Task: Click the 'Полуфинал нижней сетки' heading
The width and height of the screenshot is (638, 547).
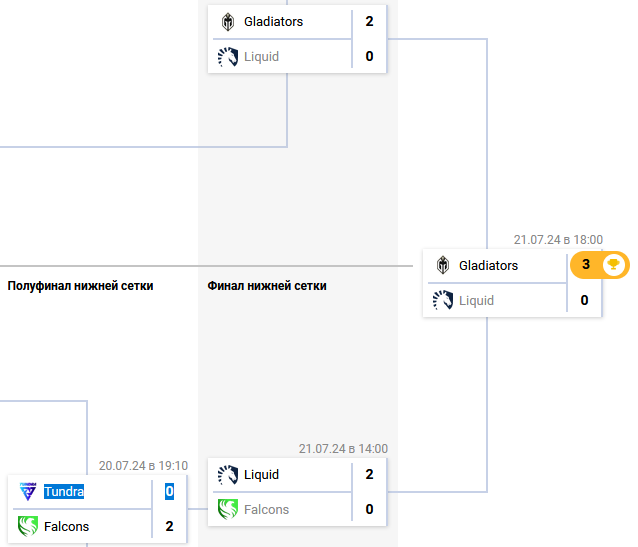Action: (x=81, y=286)
